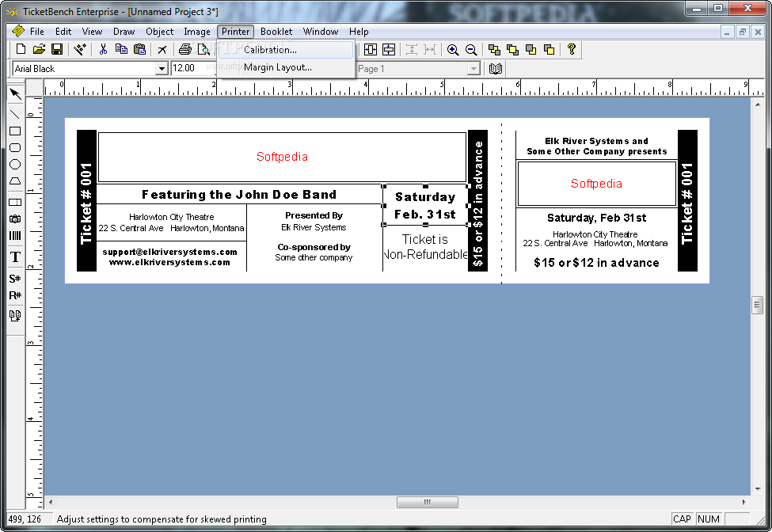This screenshot has height=532, width=772.
Task: Open the View menu
Action: [x=92, y=32]
